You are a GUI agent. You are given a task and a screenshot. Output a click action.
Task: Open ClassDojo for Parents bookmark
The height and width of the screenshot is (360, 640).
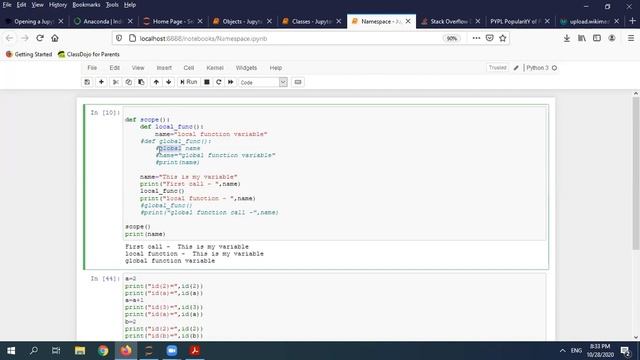pos(89,54)
